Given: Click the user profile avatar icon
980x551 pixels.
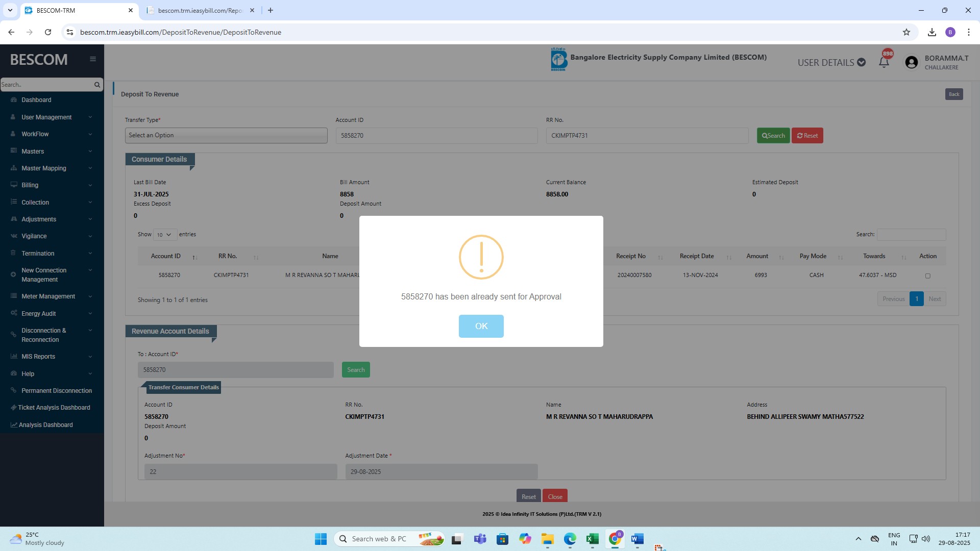Looking at the screenshot, I should click(911, 62).
